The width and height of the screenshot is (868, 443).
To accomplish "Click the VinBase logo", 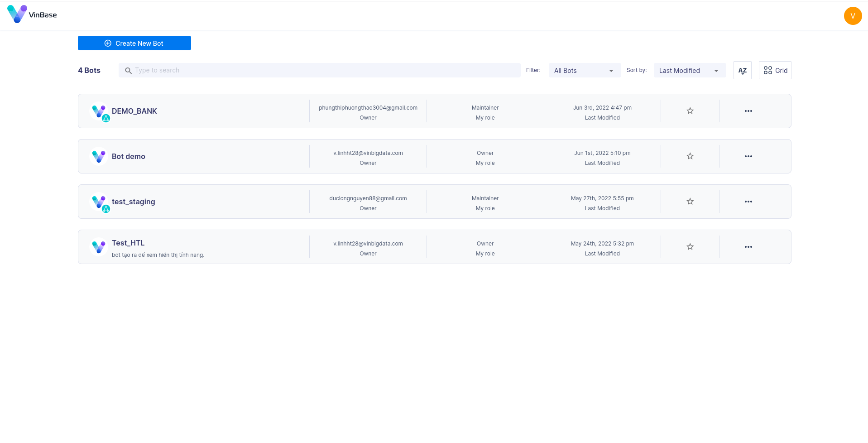I will click(32, 14).
